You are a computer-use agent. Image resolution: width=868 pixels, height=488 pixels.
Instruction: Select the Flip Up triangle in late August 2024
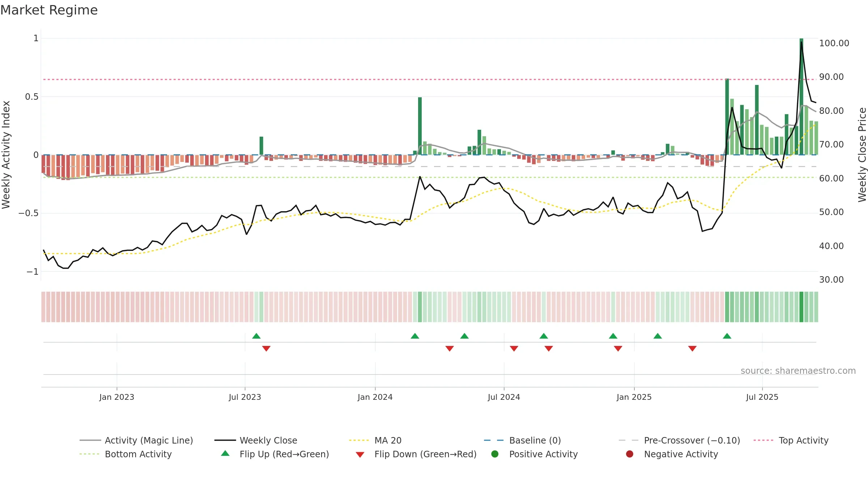pyautogui.click(x=544, y=336)
